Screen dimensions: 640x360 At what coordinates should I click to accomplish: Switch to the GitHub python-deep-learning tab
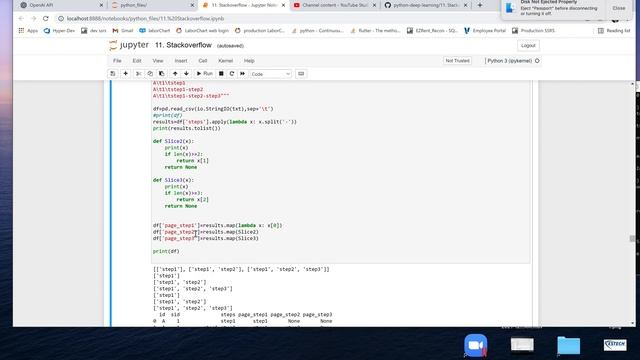click(425, 5)
